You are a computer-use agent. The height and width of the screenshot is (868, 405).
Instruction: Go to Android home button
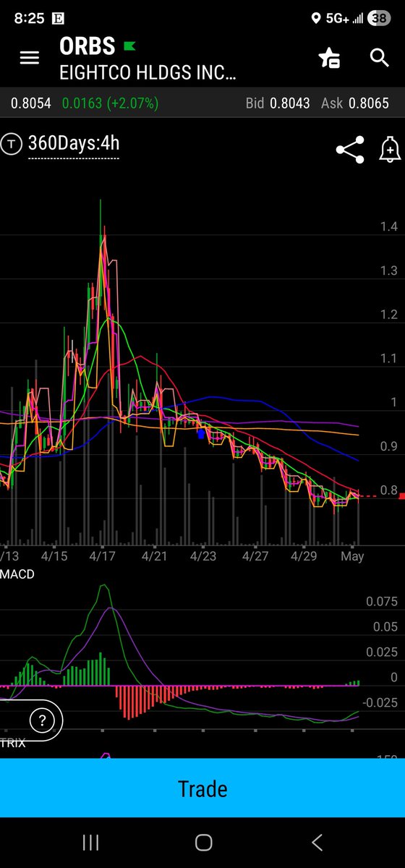coord(203,842)
